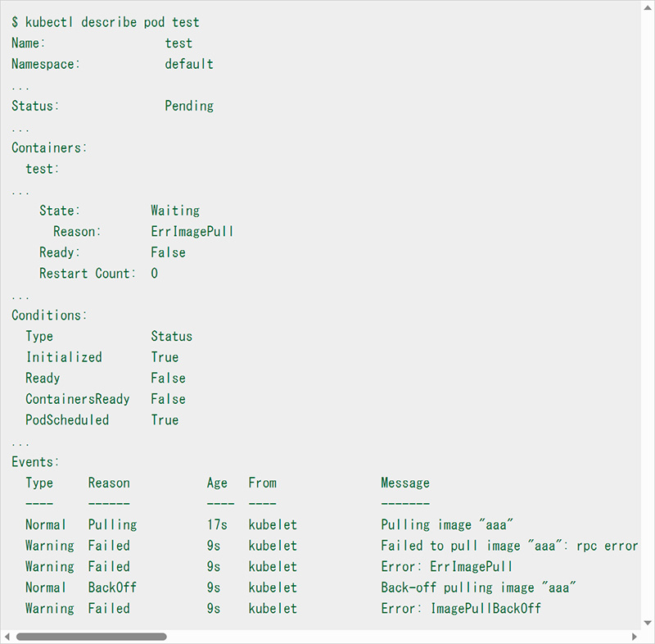
Task: Click the Failed to pull image message
Action: click(508, 546)
